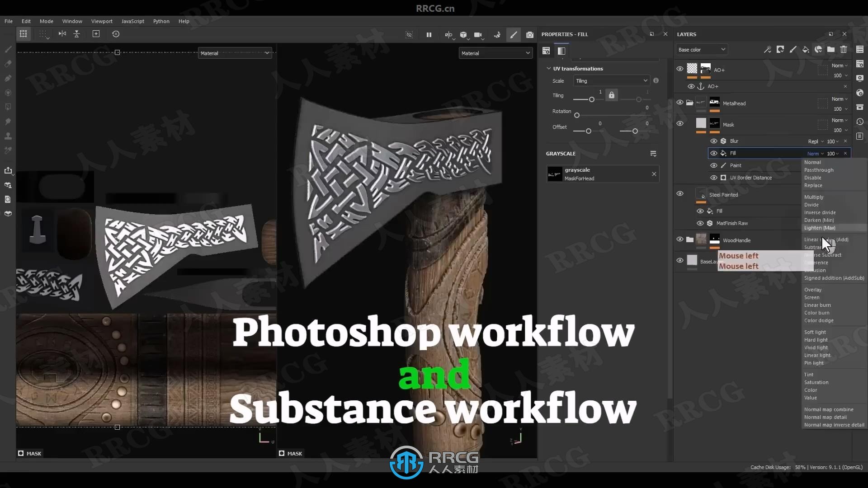
Task: Click the first Tiling slider handle
Action: coord(591,99)
